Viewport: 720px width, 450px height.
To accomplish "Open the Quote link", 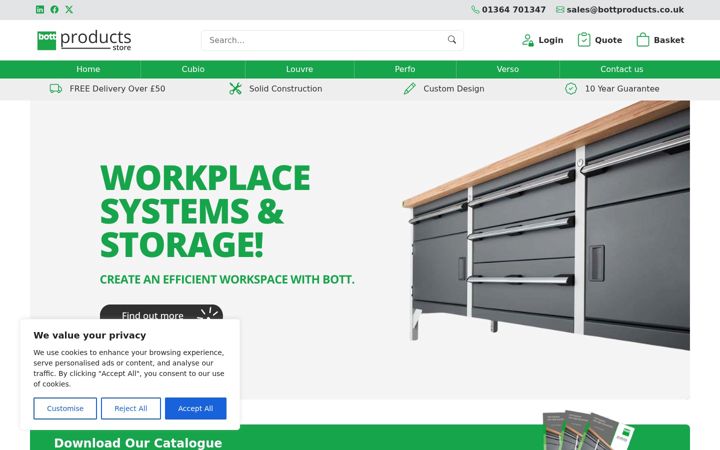I will click(x=608, y=40).
